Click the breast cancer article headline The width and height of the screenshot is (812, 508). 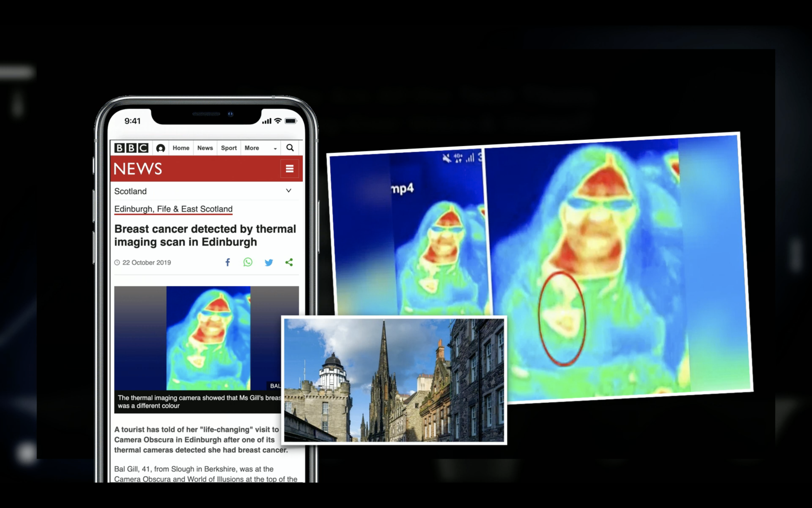pyautogui.click(x=205, y=235)
